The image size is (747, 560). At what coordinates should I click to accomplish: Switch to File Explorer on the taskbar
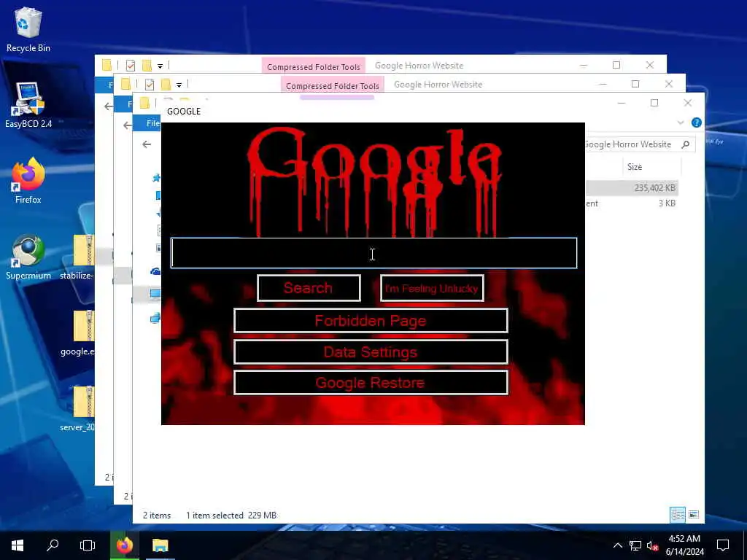(x=160, y=545)
